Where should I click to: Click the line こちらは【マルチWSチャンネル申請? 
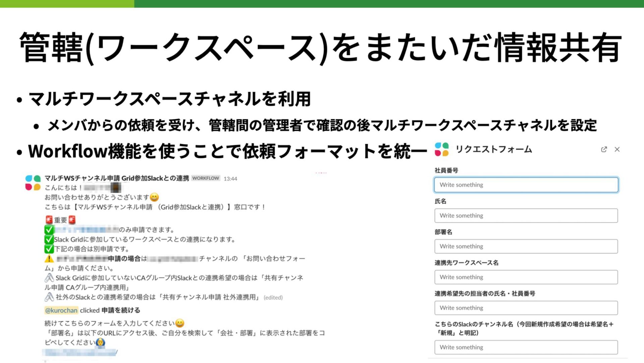tap(155, 207)
